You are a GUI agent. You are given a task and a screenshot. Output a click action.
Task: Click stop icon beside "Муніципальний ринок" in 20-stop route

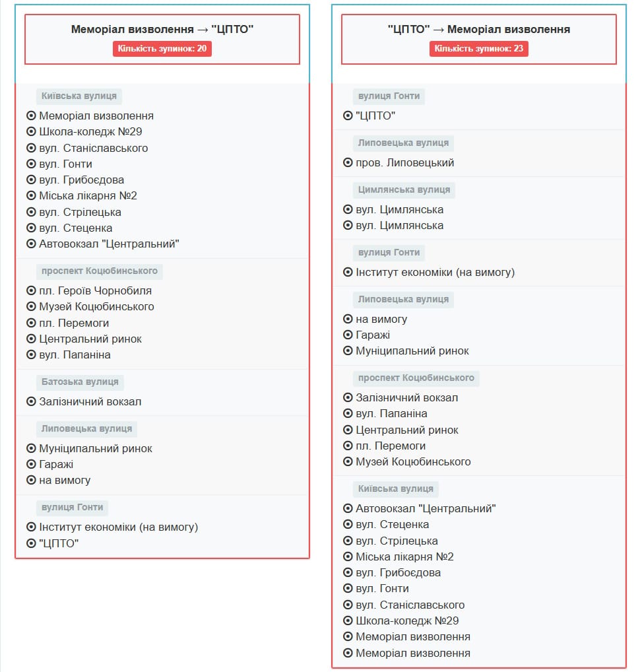click(31, 448)
